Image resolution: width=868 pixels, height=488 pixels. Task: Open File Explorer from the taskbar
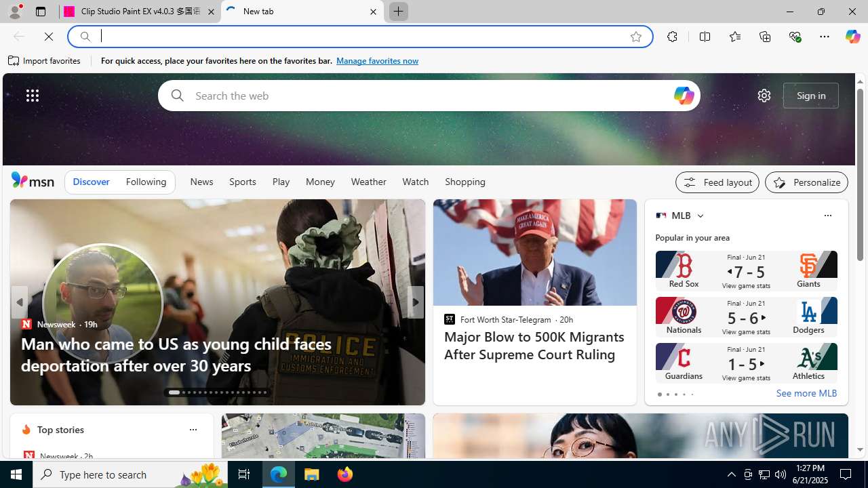click(x=312, y=474)
